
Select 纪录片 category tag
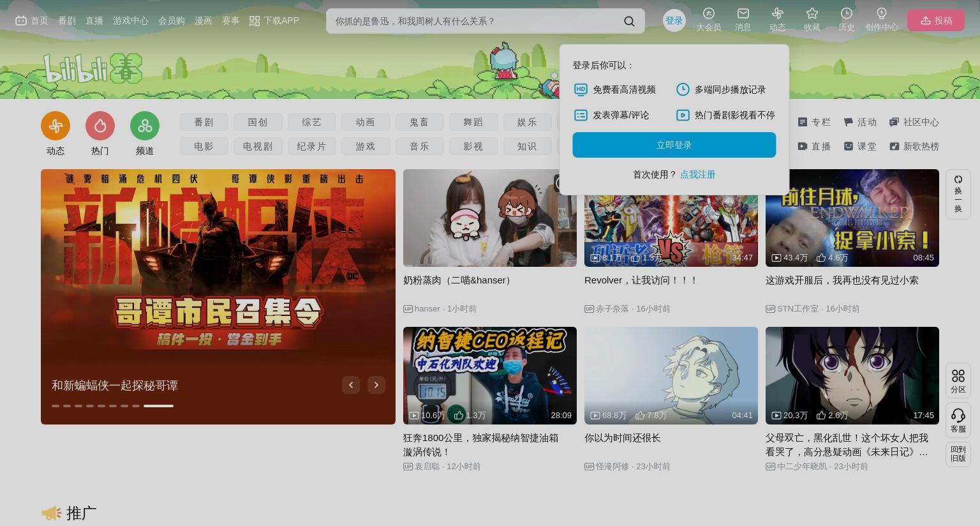(x=311, y=146)
